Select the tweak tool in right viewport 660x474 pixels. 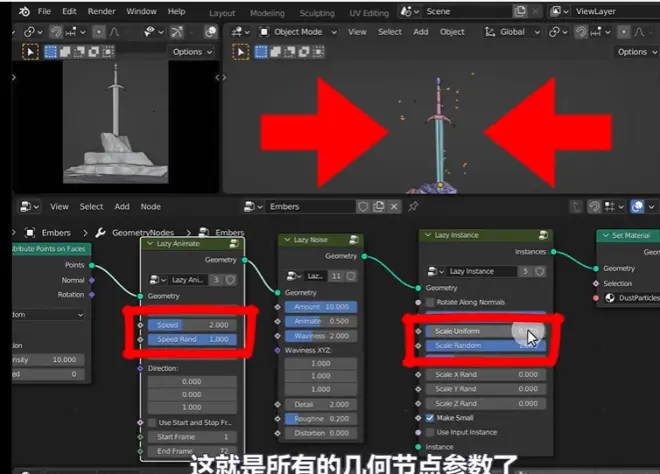pos(241,52)
